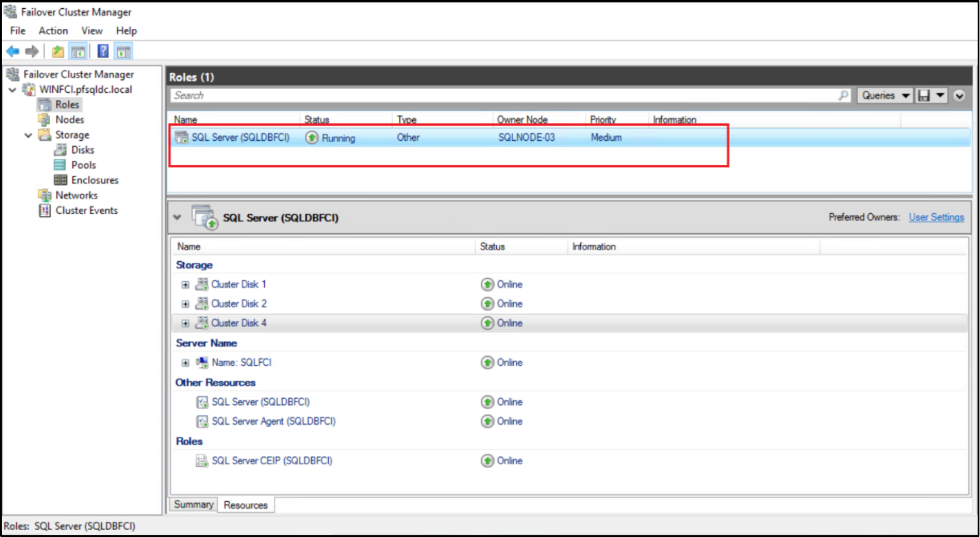Click the SQLFCI server name icon
This screenshot has width=980, height=537.
(x=202, y=363)
